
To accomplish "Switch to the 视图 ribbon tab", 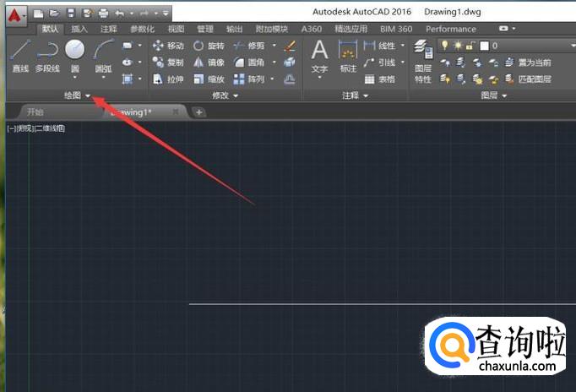I will [x=176, y=29].
